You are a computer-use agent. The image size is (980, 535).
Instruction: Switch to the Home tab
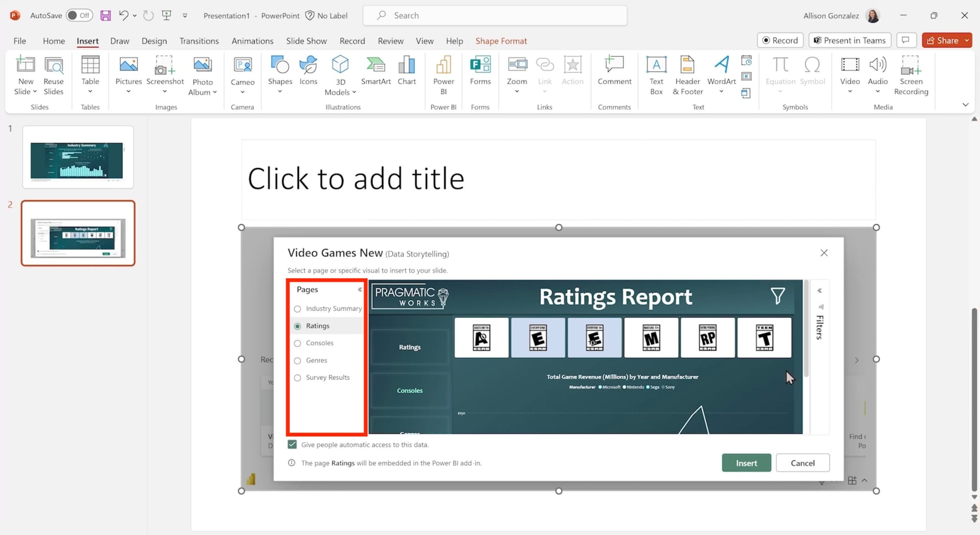pos(54,41)
